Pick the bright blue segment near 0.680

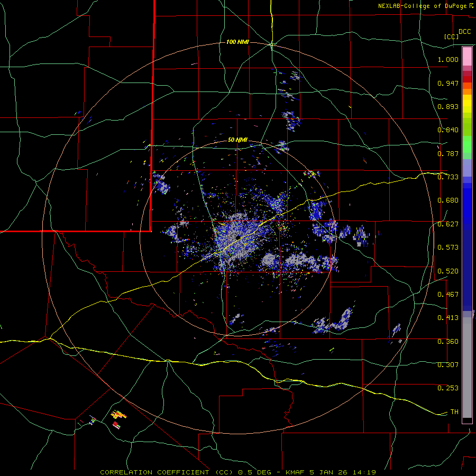coord(467,204)
